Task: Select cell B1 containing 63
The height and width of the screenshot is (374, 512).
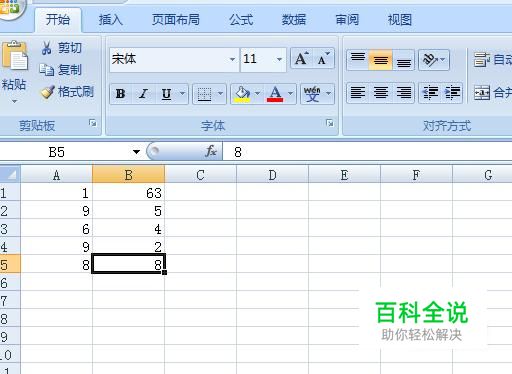Action: pos(128,193)
